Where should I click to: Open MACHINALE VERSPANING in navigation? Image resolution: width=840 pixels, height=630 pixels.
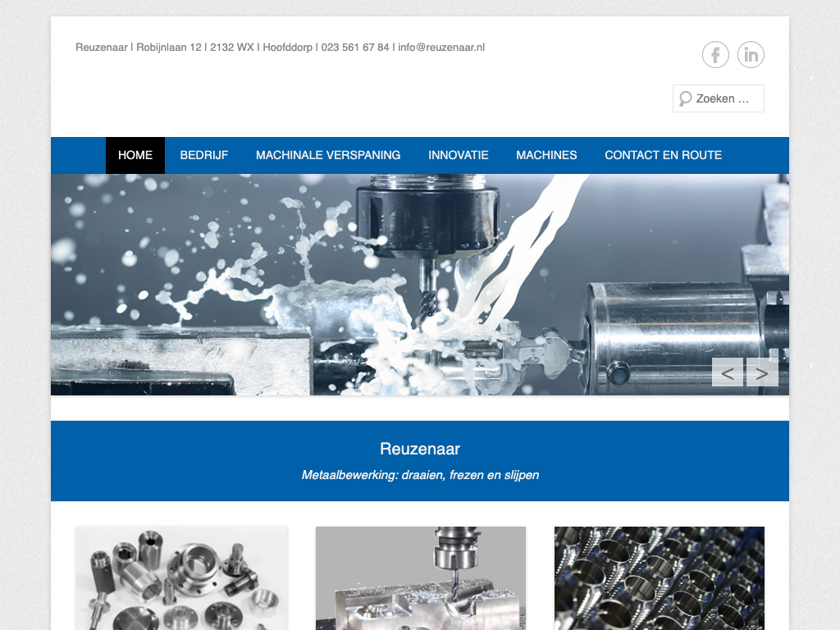coord(328,155)
